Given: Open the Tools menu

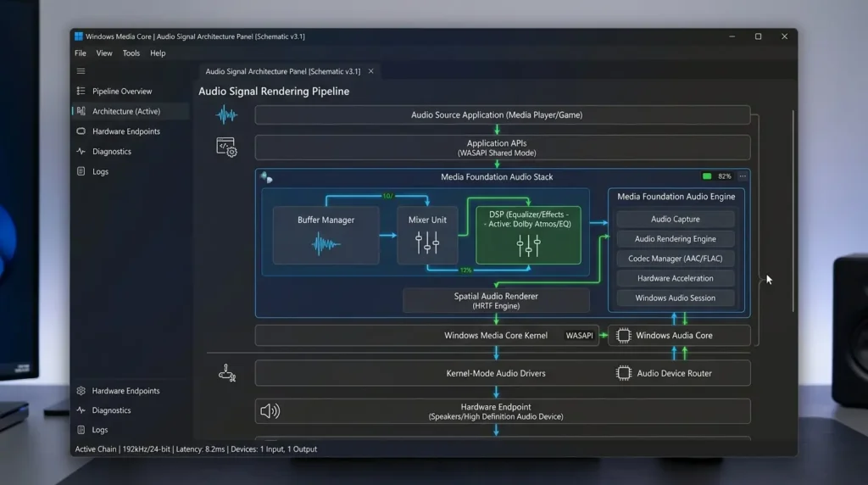Looking at the screenshot, I should (x=131, y=53).
